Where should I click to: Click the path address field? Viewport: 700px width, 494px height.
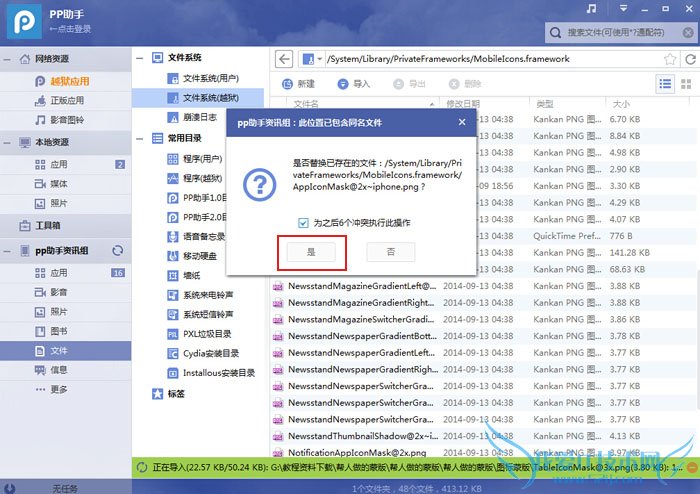coord(493,59)
